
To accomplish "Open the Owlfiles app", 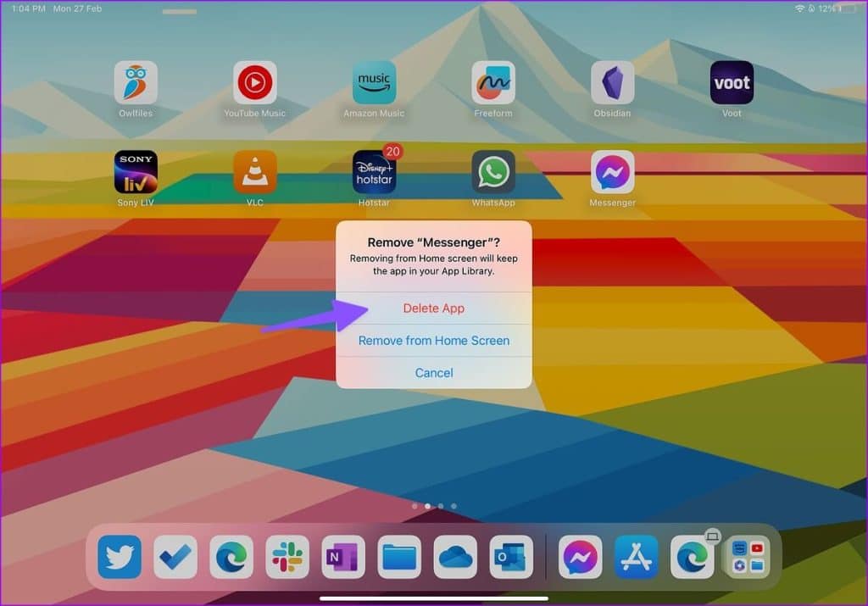I will 135,81.
